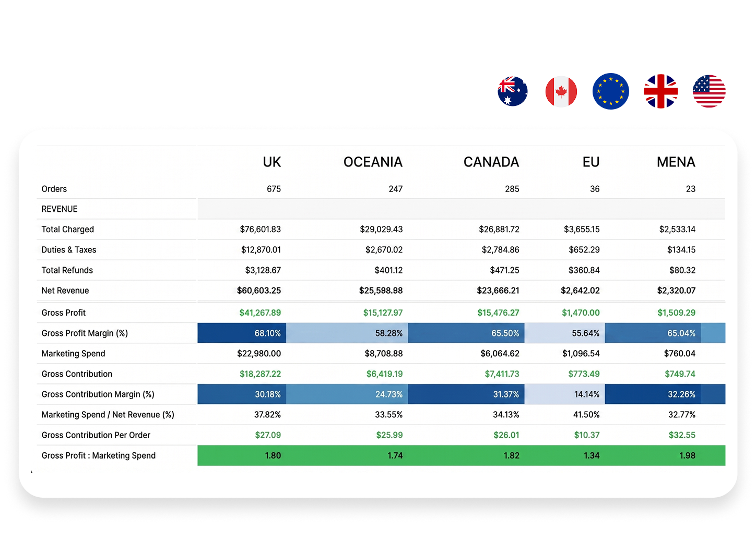
Task: Click the Canada orders value 285
Action: point(512,189)
